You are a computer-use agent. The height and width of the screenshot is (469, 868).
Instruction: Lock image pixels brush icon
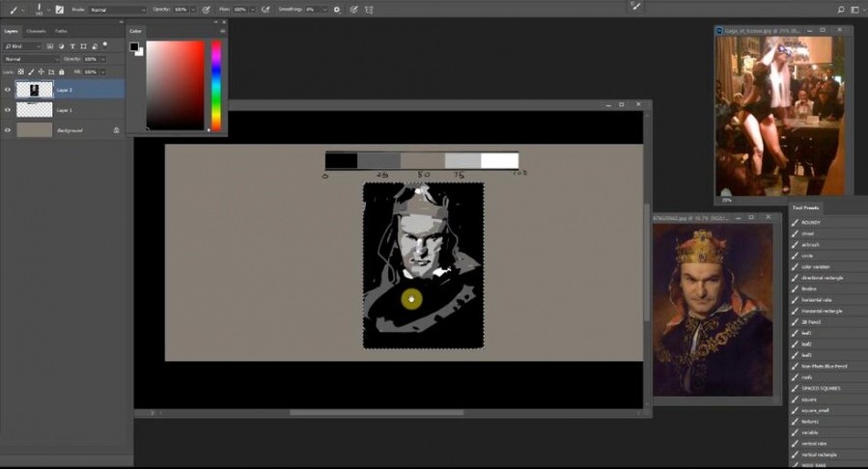31,72
